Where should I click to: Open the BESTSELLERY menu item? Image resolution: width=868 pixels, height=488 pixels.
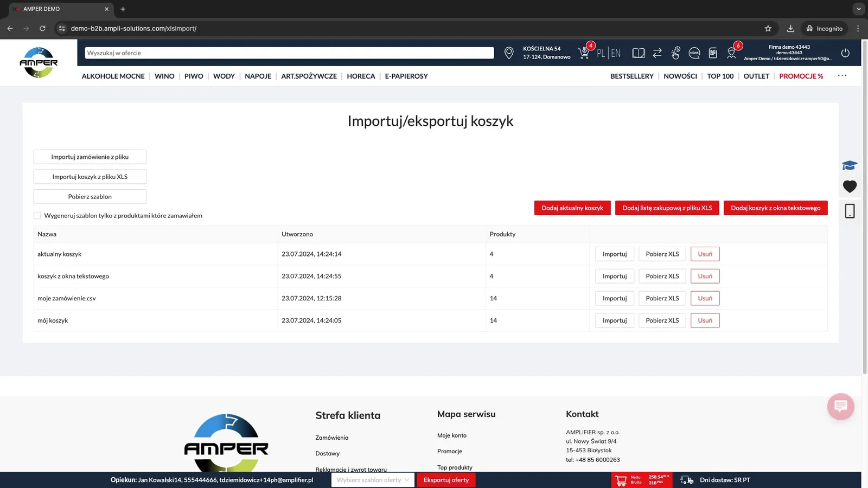(631, 76)
